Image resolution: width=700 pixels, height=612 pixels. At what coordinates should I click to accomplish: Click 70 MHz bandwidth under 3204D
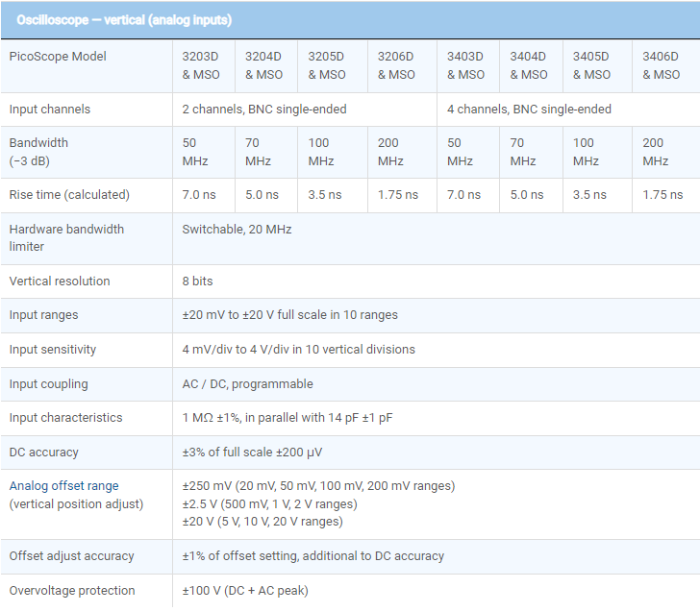tap(258, 152)
